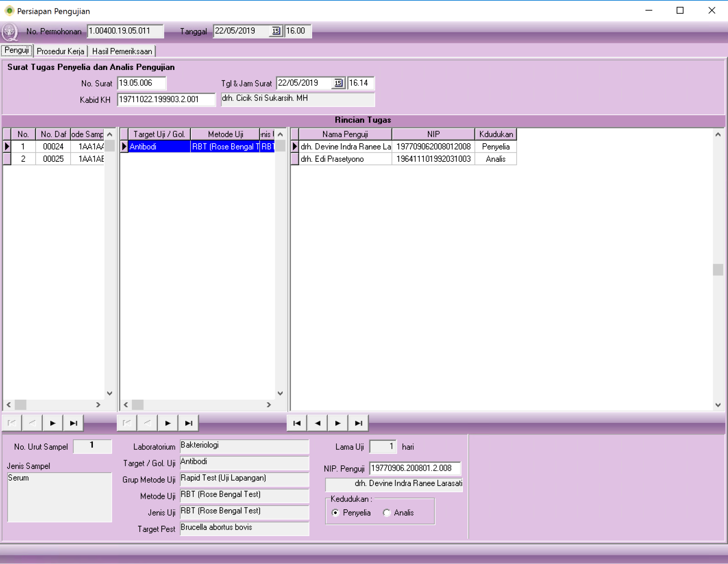Go to previous record in Penguji navigator
The height and width of the screenshot is (564, 728).
click(x=318, y=423)
